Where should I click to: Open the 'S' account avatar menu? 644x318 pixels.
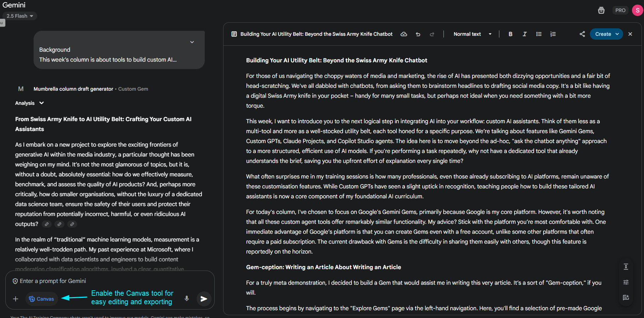pyautogui.click(x=637, y=10)
